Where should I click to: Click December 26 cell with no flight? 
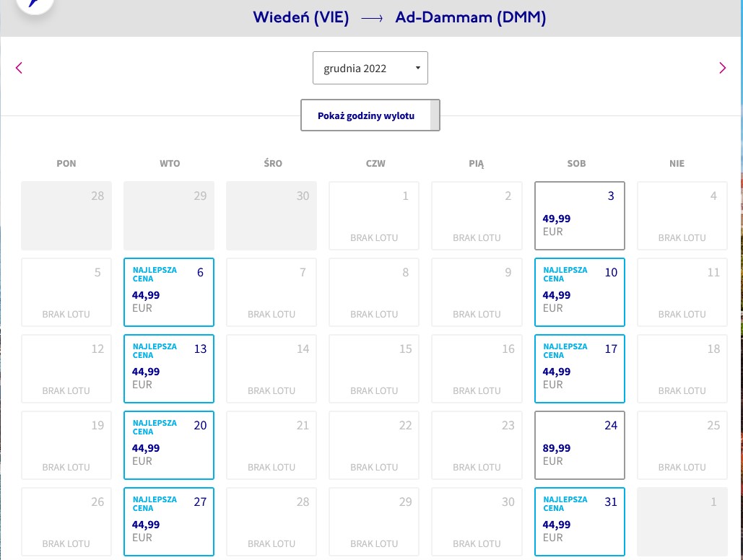click(66, 522)
